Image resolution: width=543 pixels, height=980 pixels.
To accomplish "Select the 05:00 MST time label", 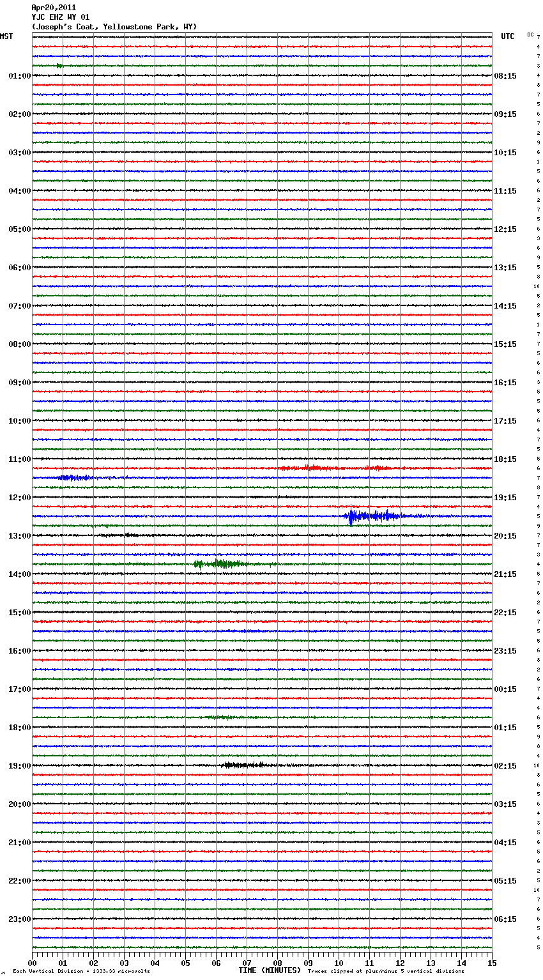I will coord(20,229).
